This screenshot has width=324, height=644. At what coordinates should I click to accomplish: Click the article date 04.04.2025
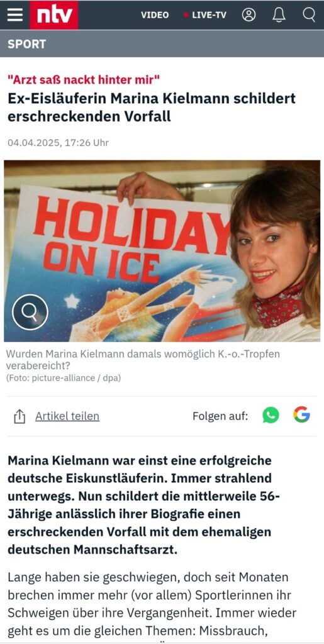coord(58,143)
